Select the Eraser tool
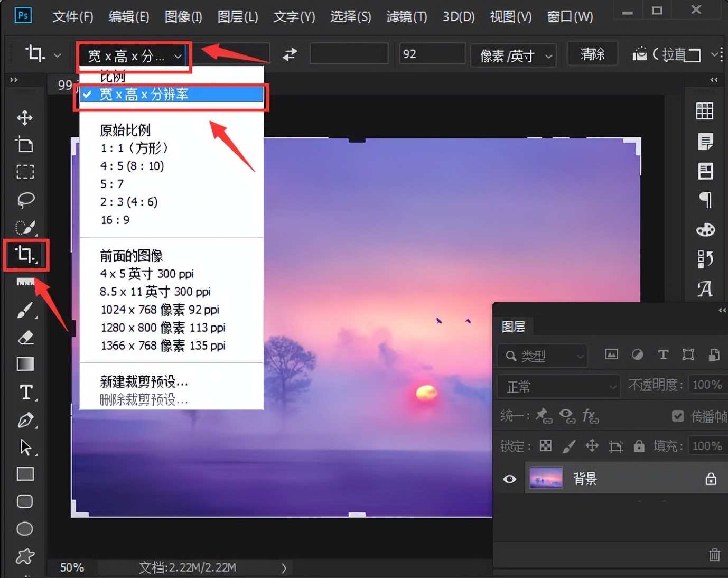This screenshot has width=728, height=578. pyautogui.click(x=24, y=338)
